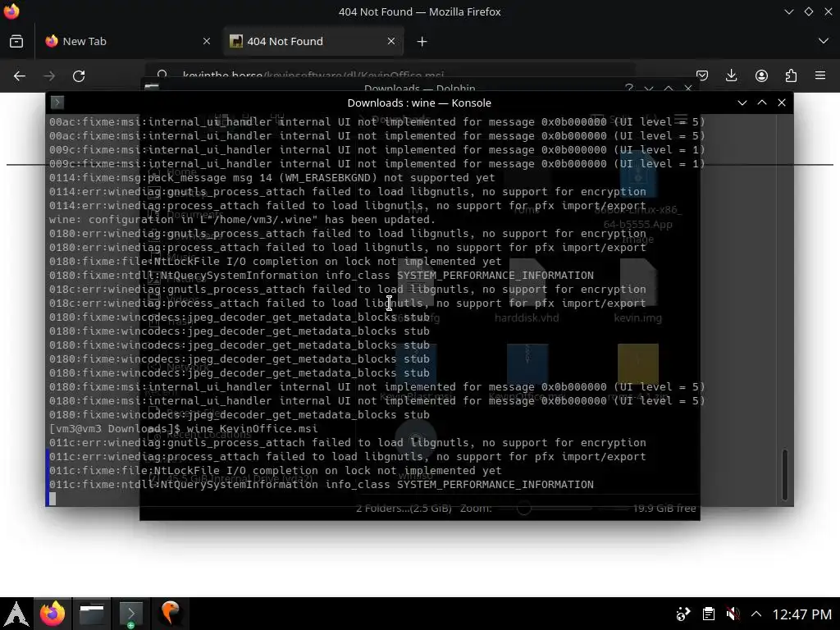The width and height of the screenshot is (840, 630).
Task: Click the 0180 NtLockFile I/O completion line
Action: pyautogui.click(x=276, y=262)
